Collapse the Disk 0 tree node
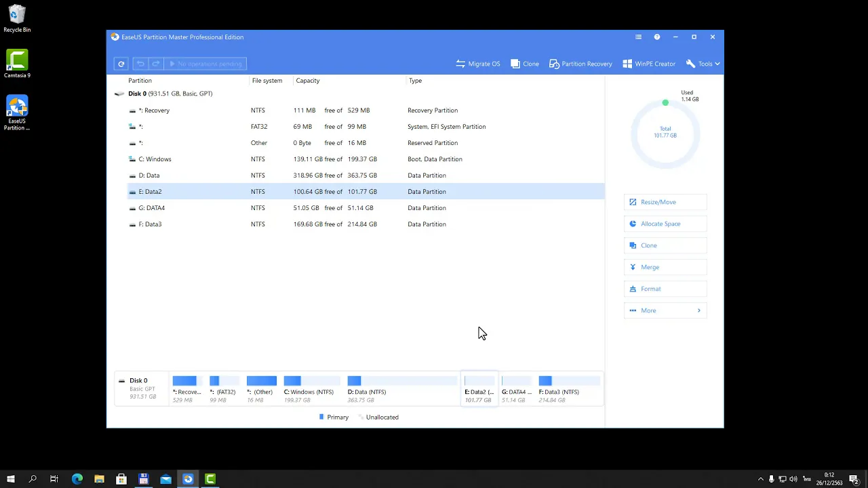Screen dimensions: 868x488 [119, 94]
